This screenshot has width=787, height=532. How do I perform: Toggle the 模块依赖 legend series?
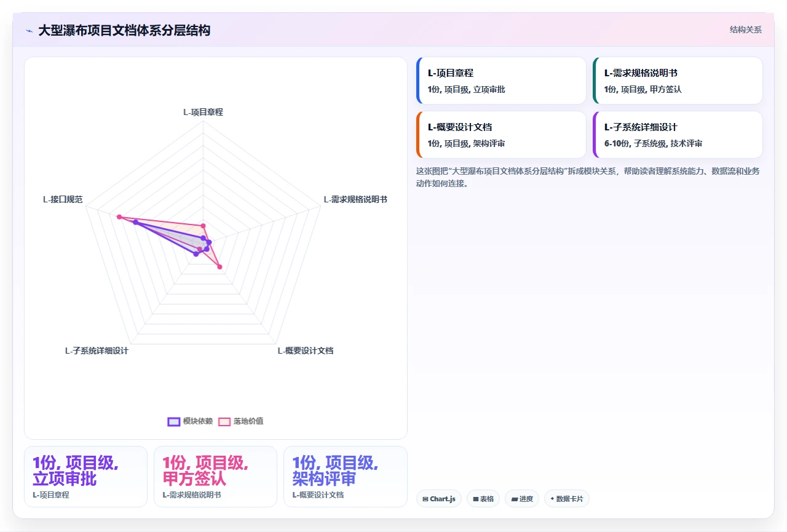(190, 421)
